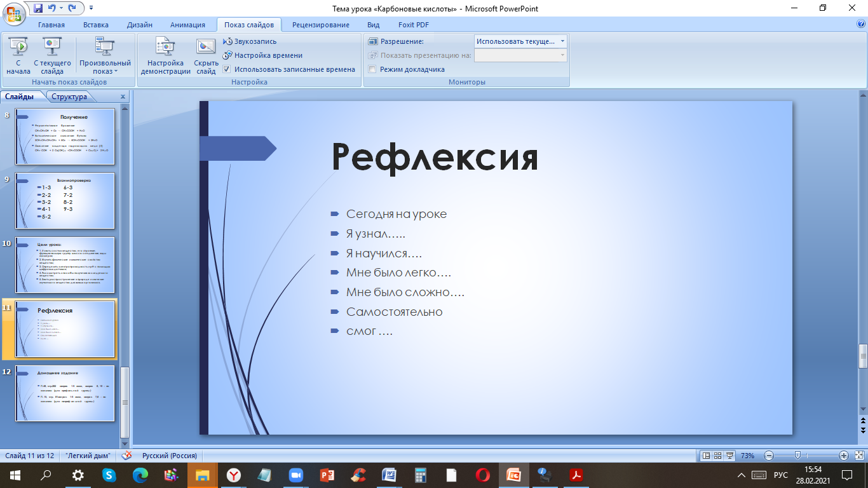Switch to the Структура pane tab

pos(69,97)
